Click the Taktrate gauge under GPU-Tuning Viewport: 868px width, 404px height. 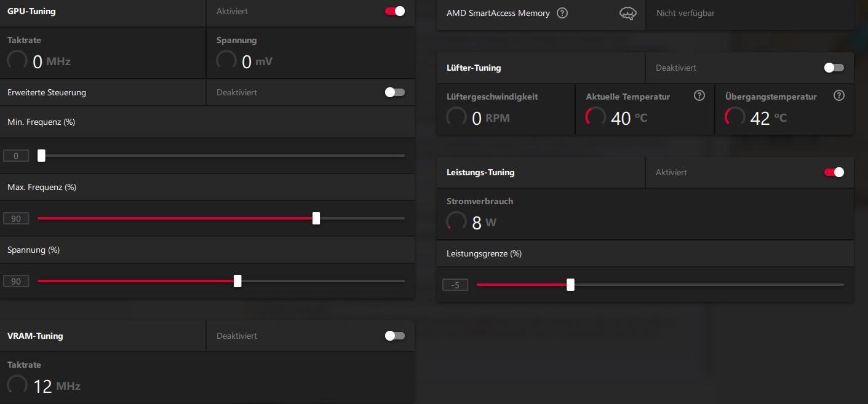(x=17, y=61)
